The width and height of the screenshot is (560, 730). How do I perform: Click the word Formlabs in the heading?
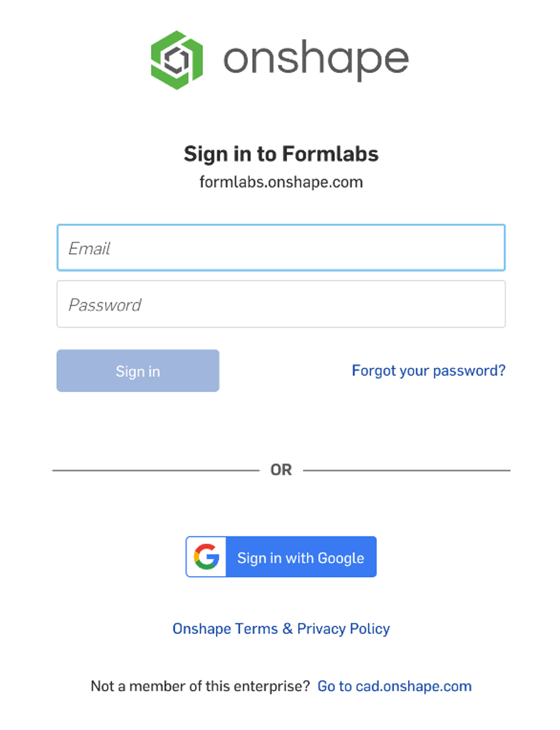(x=330, y=154)
